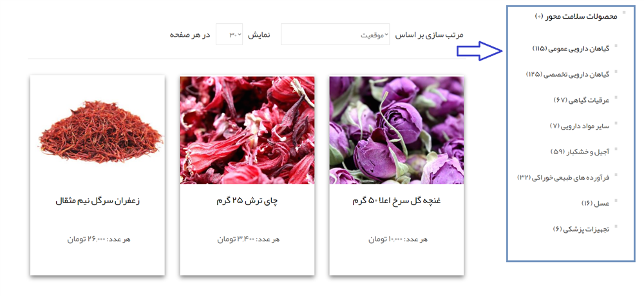Viewport: 644px width, 296px height.
Task: Click the bullet beside گیاهان دارویی عمومی
Action: point(616,45)
